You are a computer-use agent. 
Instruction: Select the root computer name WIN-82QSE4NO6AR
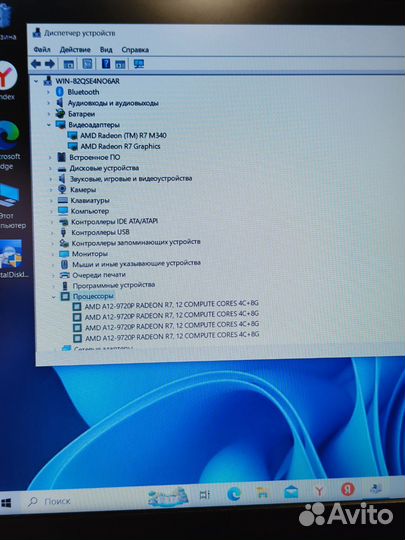point(87,81)
